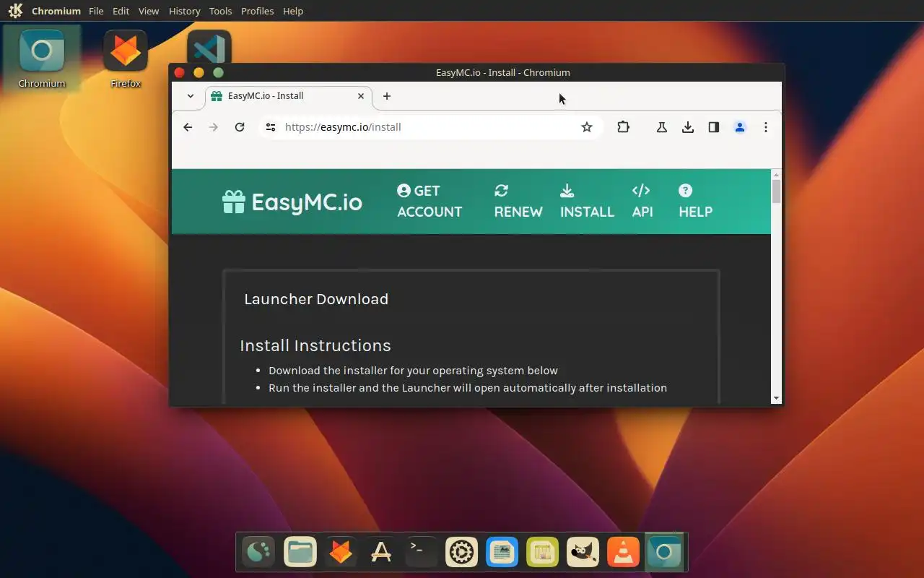This screenshot has height=578, width=924.
Task: Open the Extensions puzzle icon
Action: (x=623, y=127)
